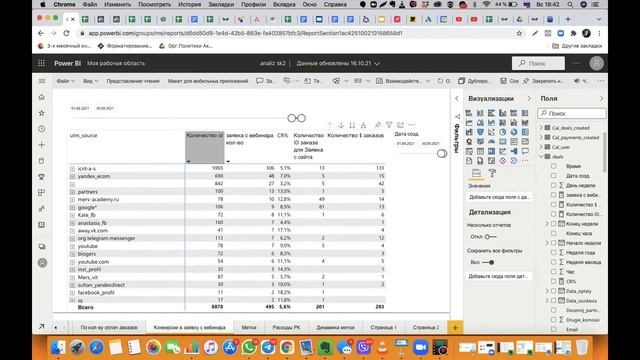Open Favorites star in left sidebar
The height and width of the screenshot is (360, 640).
[x=42, y=113]
